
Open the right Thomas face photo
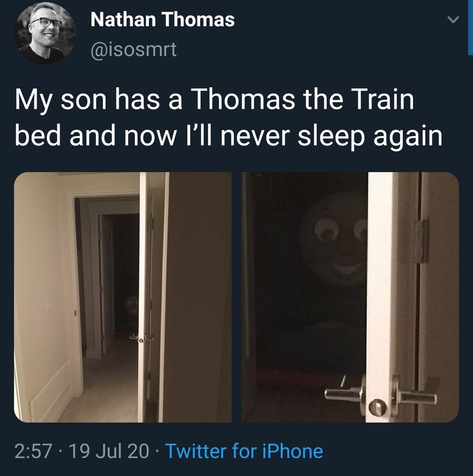pos(350,297)
